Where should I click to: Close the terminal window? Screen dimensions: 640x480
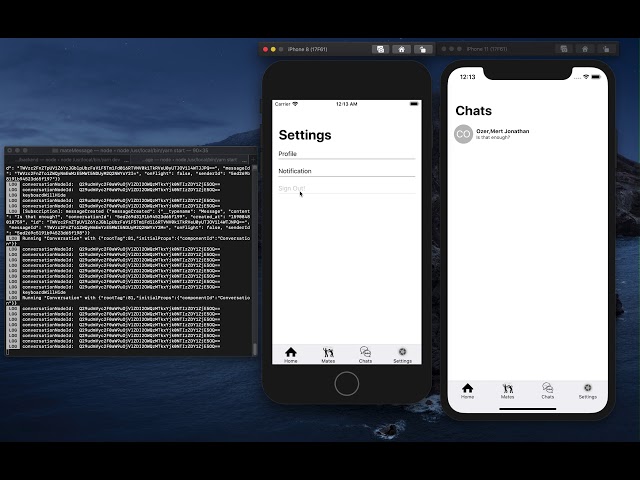(x=10, y=150)
